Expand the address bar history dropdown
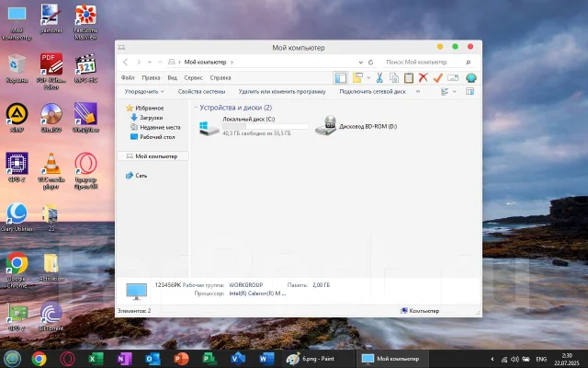The width and height of the screenshot is (588, 368). pyautogui.click(x=360, y=63)
